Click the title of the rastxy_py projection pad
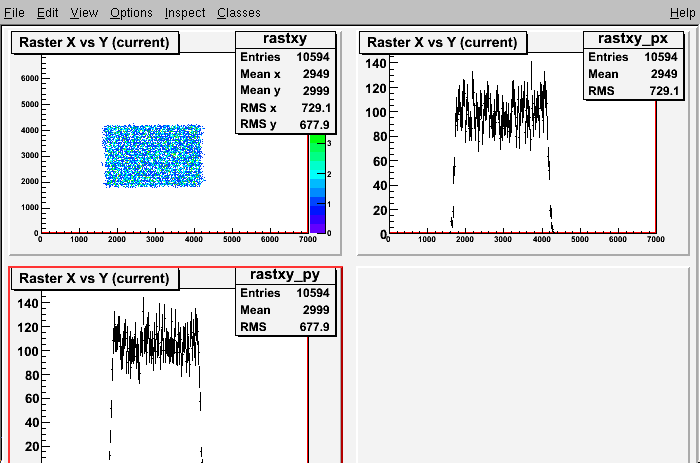Image resolution: width=700 pixels, height=463 pixels. 95,278
